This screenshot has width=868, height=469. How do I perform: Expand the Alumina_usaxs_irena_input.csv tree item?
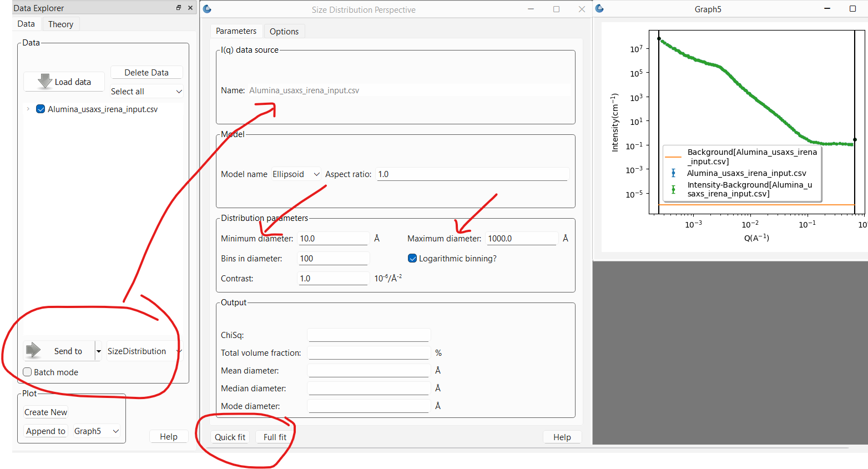27,109
